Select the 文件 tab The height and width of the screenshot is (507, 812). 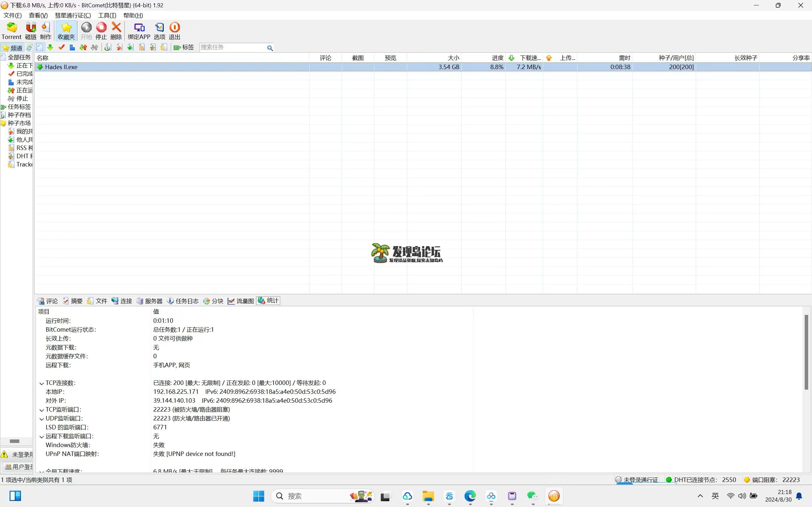(101, 300)
